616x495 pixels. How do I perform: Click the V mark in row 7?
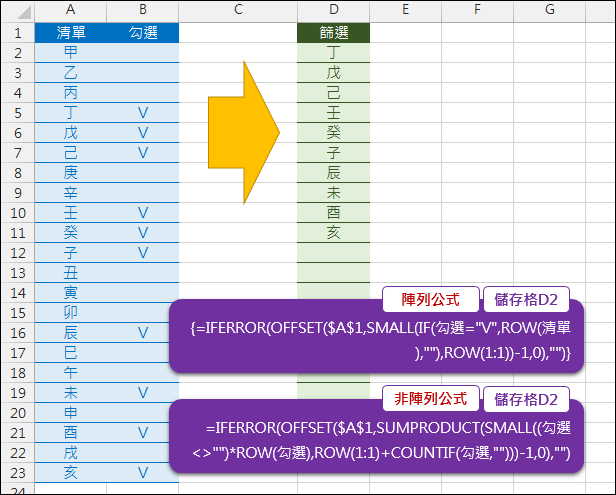coord(143,153)
